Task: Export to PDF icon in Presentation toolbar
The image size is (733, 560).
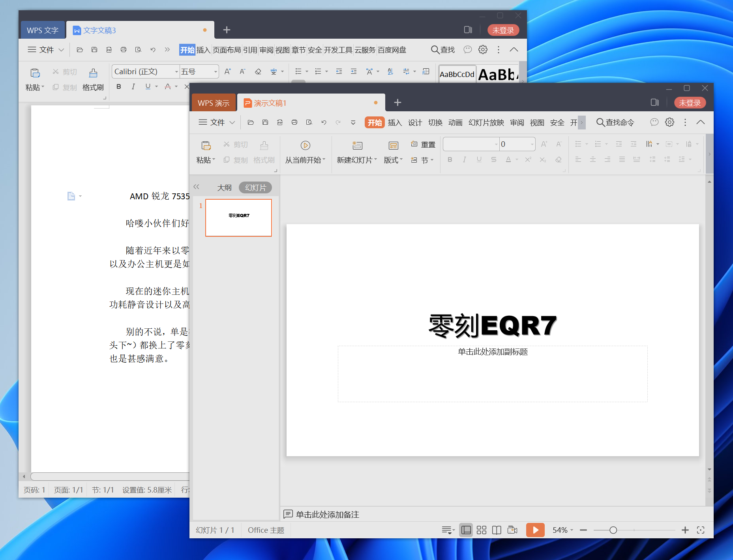Action: click(x=280, y=122)
